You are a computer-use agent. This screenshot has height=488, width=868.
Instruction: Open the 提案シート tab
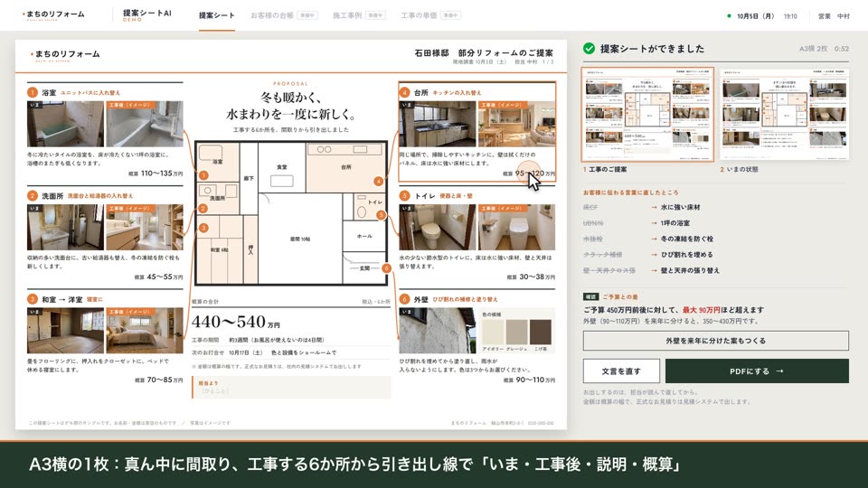pos(216,15)
